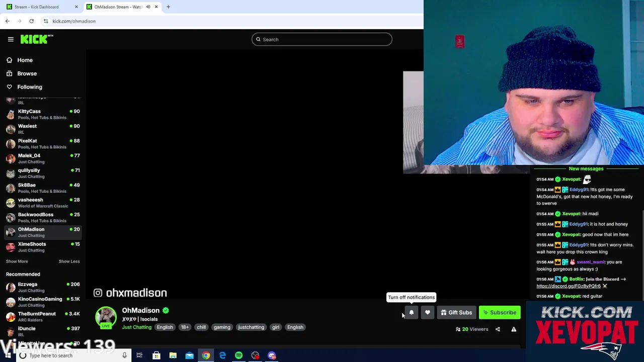Click the Gift Subs button
Image resolution: width=644 pixels, height=362 pixels.
tap(456, 313)
